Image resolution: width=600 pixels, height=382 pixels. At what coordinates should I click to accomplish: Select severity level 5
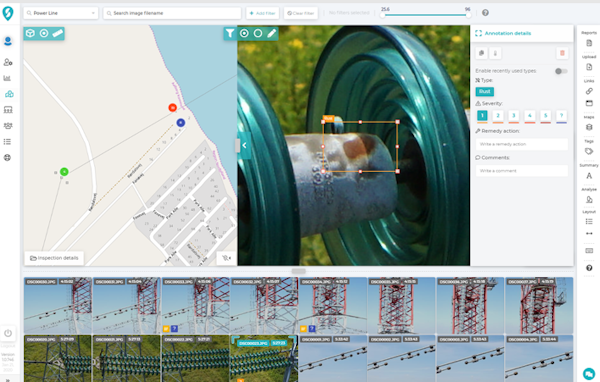tap(546, 115)
